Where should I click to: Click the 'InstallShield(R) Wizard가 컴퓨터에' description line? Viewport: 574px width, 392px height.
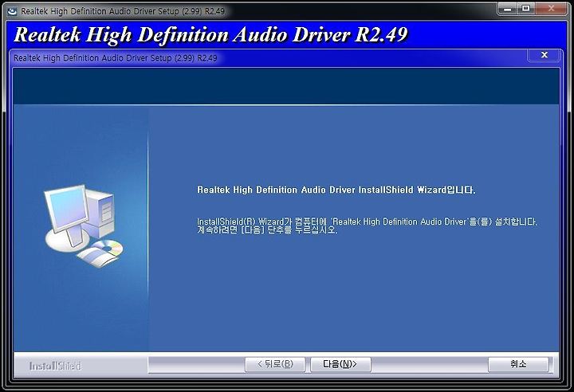click(x=367, y=221)
